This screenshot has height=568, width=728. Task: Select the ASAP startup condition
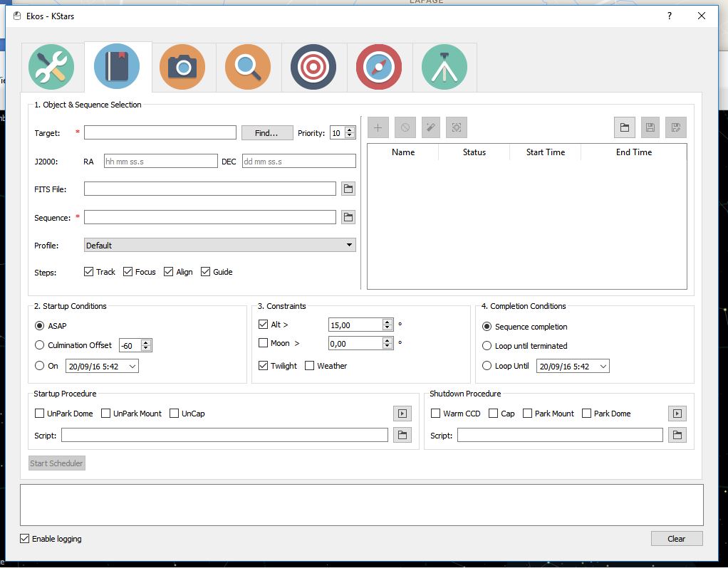(x=39, y=326)
